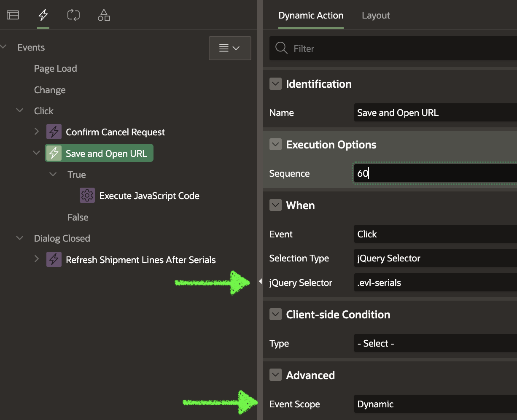Edit the Name field value
This screenshot has height=420, width=517.
[x=436, y=113]
